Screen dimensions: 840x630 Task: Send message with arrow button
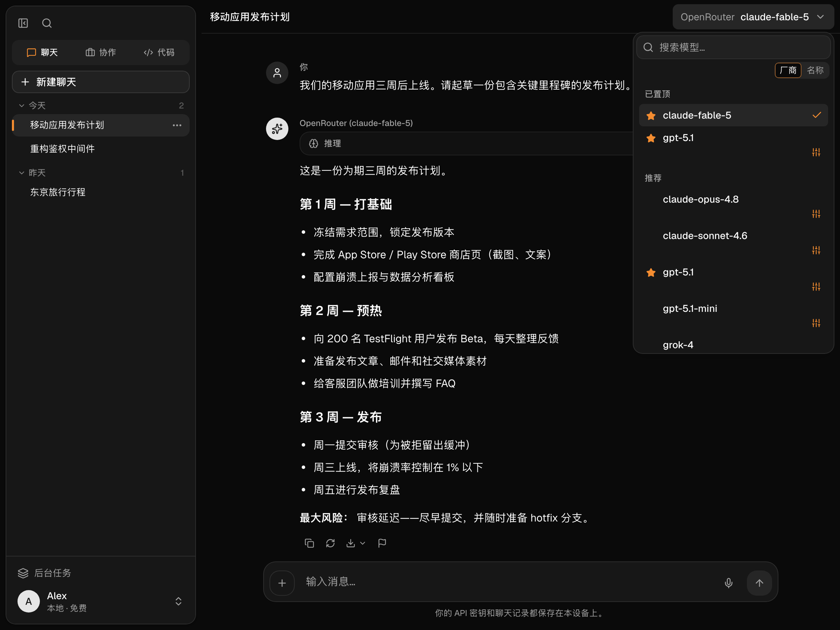pos(759,583)
